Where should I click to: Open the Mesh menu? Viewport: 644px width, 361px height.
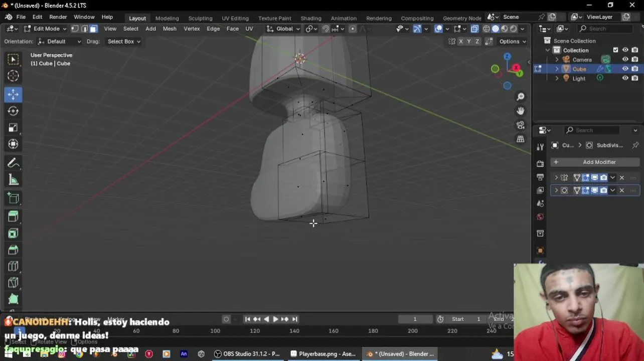tap(170, 29)
